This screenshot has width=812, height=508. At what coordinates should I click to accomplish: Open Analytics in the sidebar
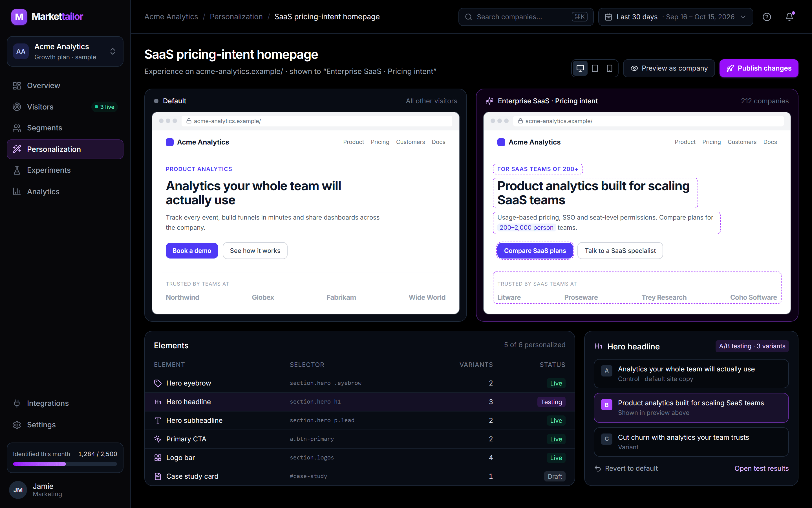click(65, 192)
